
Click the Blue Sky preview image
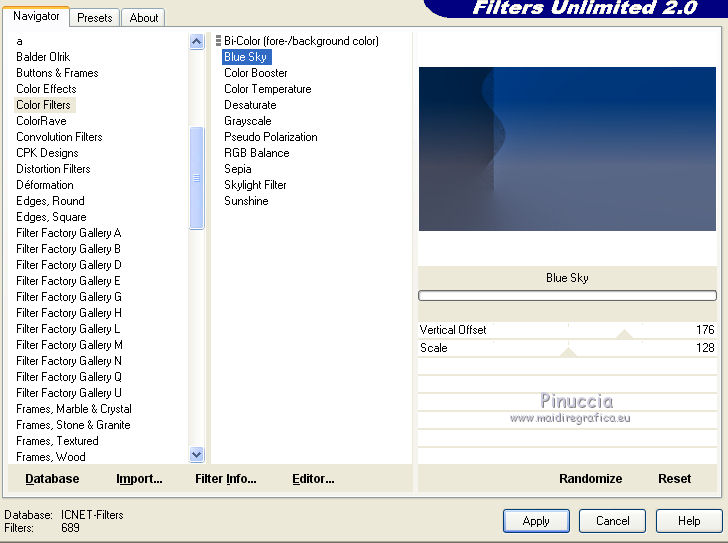point(567,149)
